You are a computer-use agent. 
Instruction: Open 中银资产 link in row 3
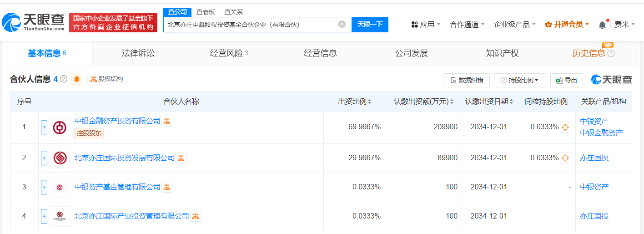(594, 187)
